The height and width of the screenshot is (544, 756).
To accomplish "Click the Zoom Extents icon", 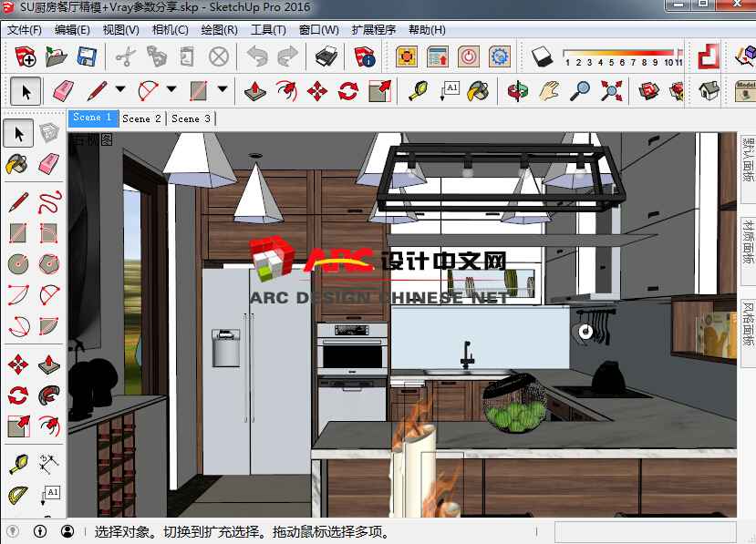I will [611, 90].
